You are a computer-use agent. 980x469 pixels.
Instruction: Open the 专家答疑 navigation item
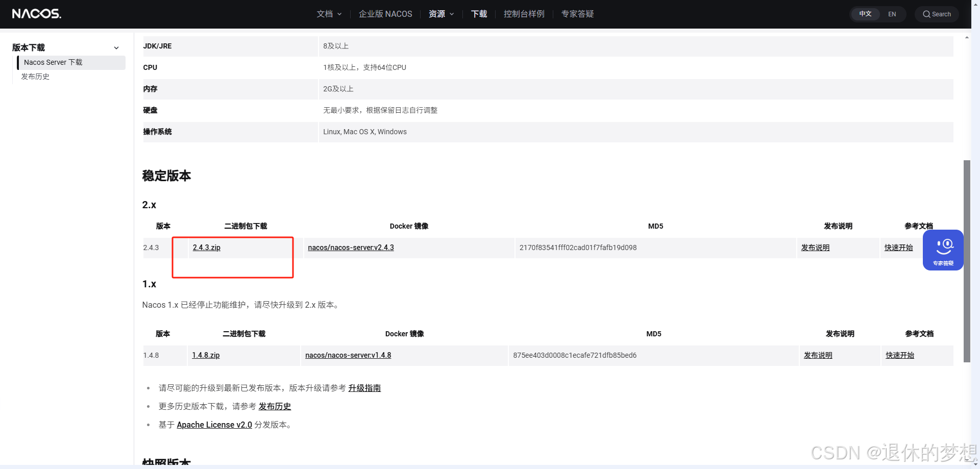(577, 14)
